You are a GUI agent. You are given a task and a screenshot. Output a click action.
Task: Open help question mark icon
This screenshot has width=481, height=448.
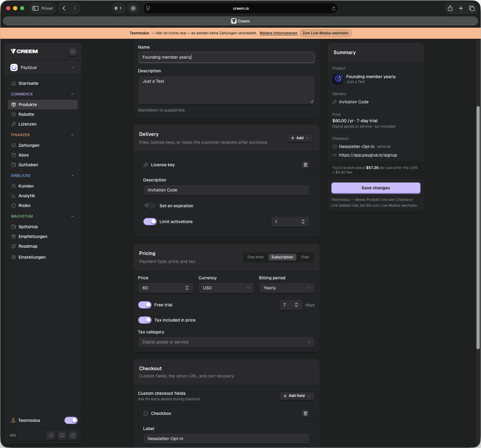[x=73, y=435]
